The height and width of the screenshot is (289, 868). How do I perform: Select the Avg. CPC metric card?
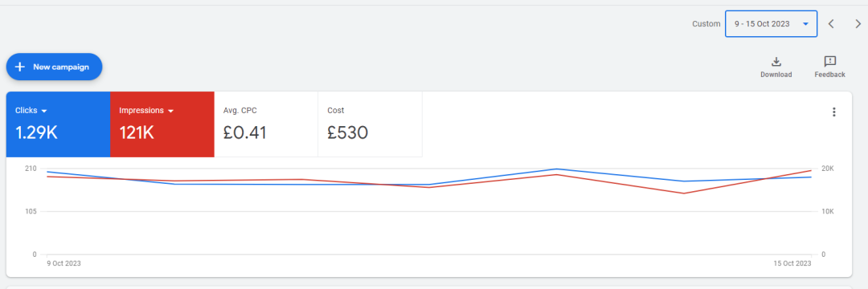pos(266,124)
